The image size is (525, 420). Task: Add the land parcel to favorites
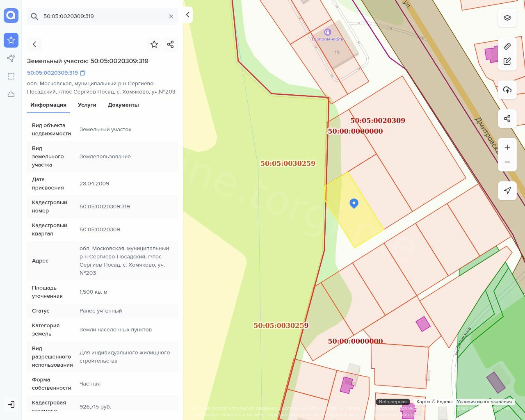coord(154,44)
